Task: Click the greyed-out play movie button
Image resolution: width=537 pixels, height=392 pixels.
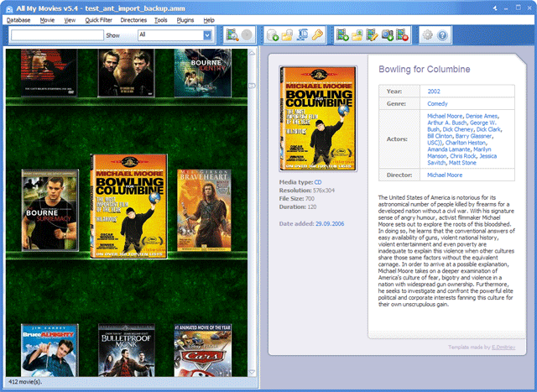Action: point(247,35)
